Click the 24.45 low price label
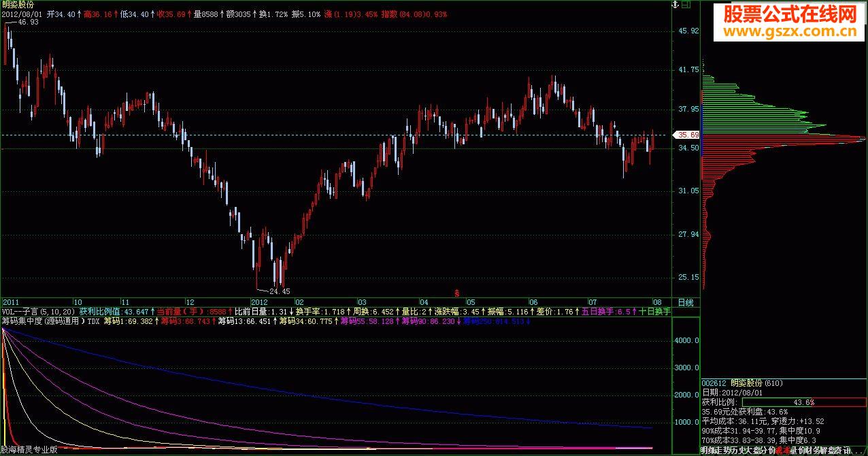 click(x=280, y=291)
